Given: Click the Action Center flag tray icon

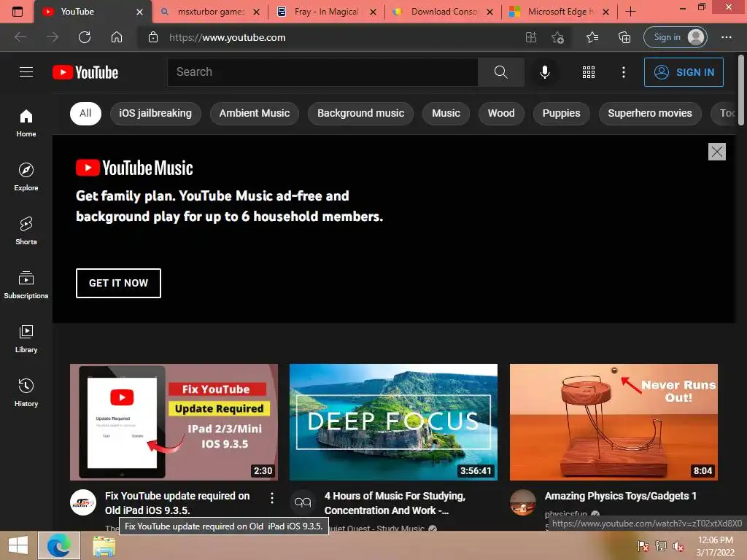Looking at the screenshot, I should pos(643,545).
